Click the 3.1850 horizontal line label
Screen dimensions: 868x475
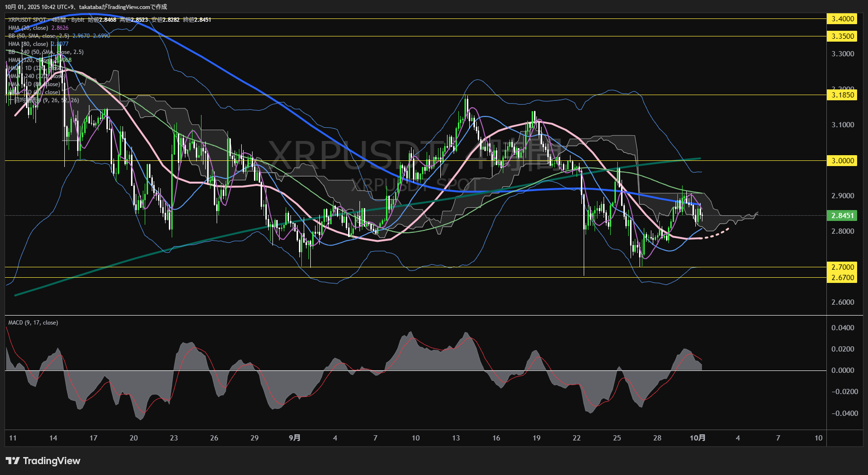(842, 95)
